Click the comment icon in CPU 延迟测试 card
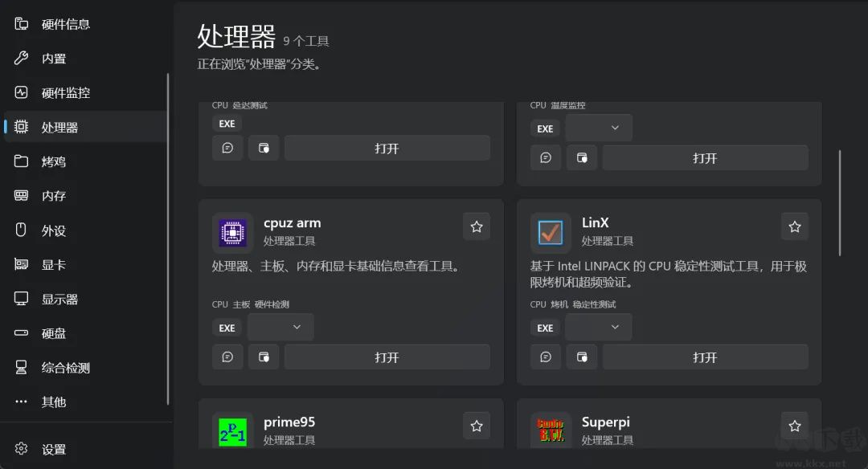 pyautogui.click(x=227, y=149)
